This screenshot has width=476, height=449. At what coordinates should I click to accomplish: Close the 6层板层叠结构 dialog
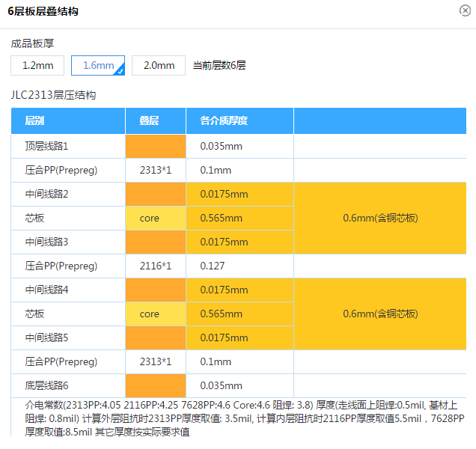tap(465, 10)
